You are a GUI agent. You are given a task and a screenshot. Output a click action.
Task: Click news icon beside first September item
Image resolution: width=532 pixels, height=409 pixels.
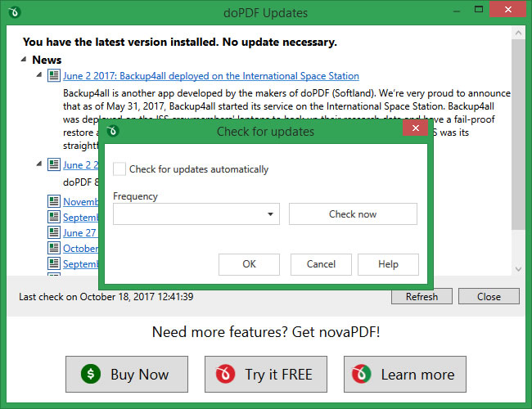[x=53, y=217]
